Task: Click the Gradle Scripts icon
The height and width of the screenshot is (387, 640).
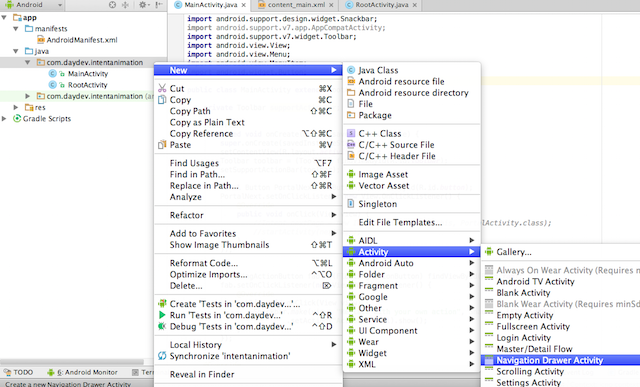Action: click(x=17, y=118)
